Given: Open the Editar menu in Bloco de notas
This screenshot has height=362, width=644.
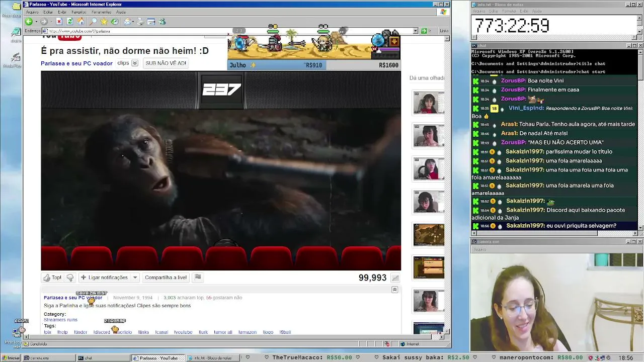Looking at the screenshot, I should (493, 11).
